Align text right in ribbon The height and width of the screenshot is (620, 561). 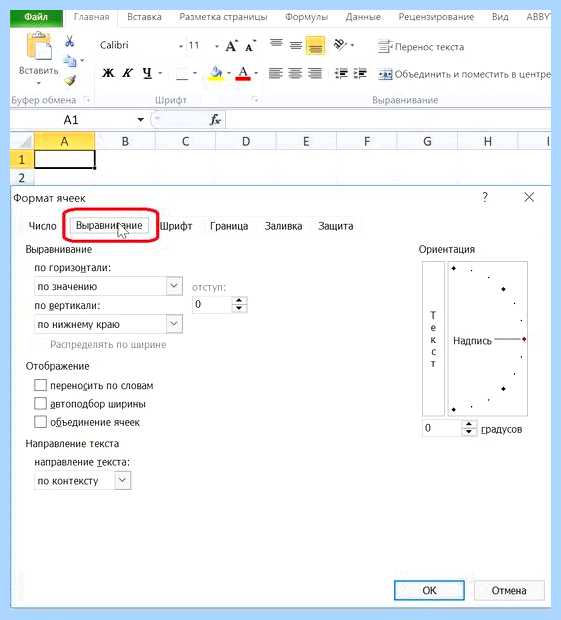[x=315, y=73]
